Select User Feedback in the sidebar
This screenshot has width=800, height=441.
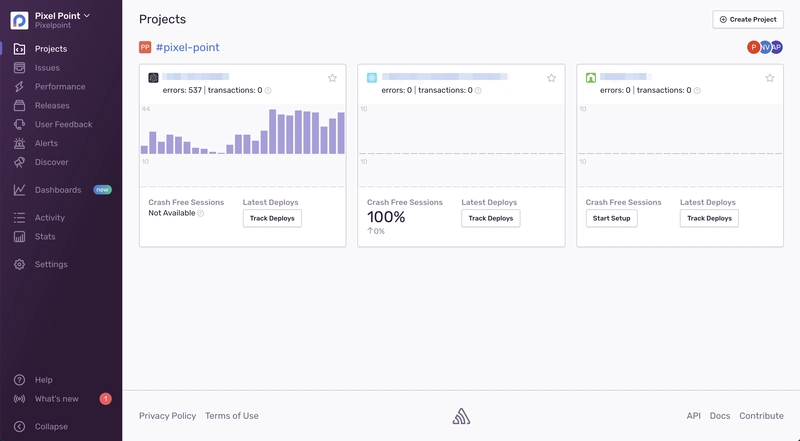coord(64,125)
